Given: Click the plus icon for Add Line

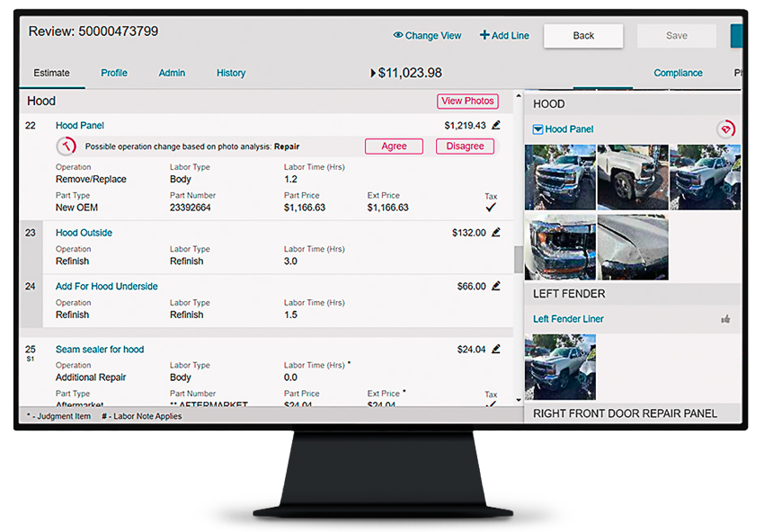Looking at the screenshot, I should (x=484, y=36).
